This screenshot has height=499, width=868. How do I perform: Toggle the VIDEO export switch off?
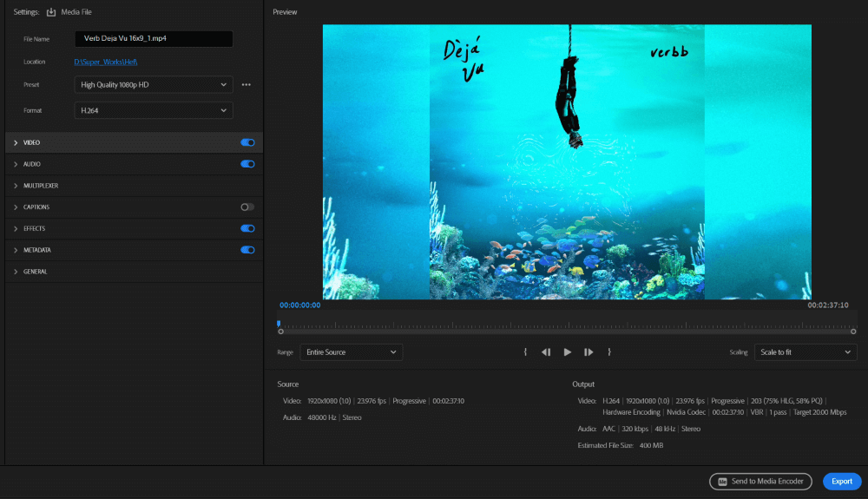click(x=247, y=142)
